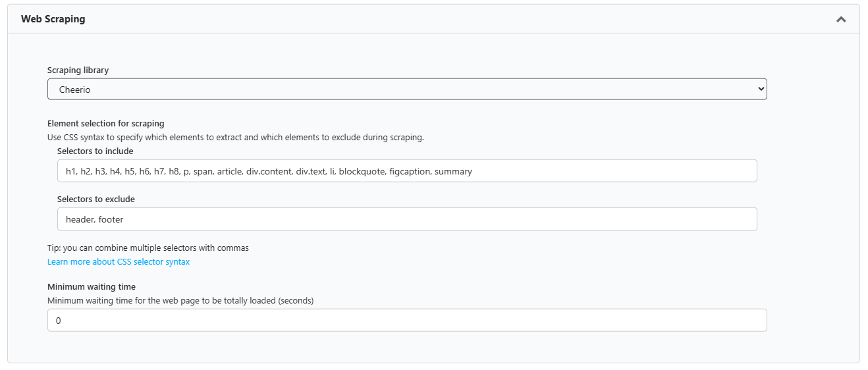This screenshot has height=370, width=868.
Task: Focus the Selectors to exclude field
Action: (407, 219)
